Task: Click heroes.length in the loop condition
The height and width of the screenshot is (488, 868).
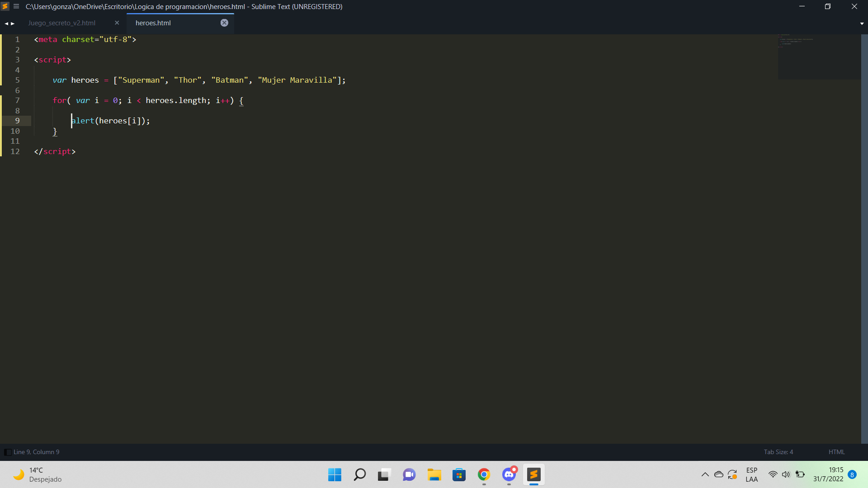Action: [176, 100]
